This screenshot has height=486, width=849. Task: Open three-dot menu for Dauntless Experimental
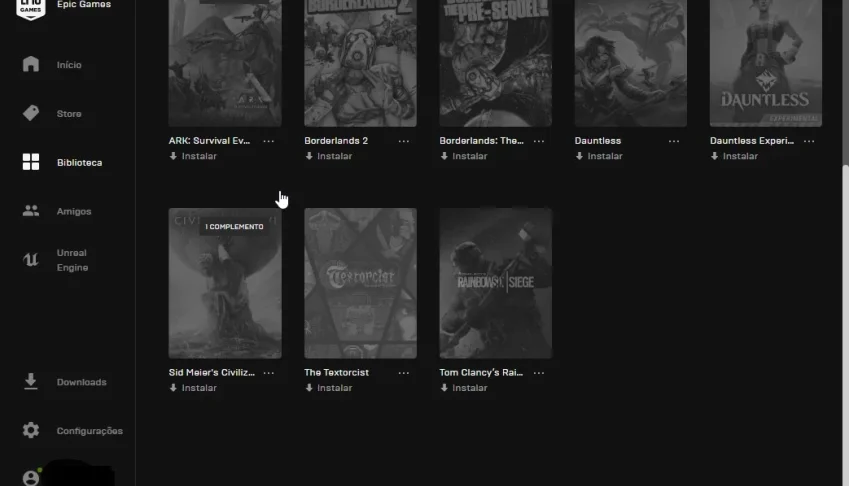coord(809,141)
